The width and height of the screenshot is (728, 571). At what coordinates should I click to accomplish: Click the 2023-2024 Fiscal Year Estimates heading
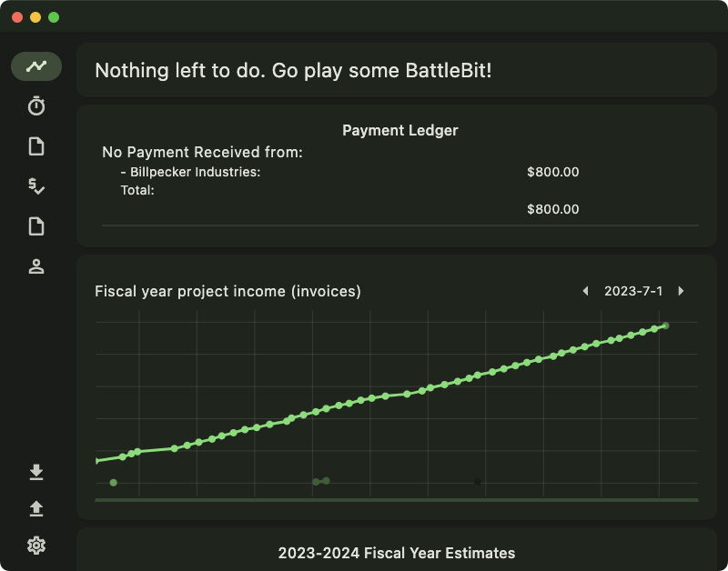coord(396,553)
